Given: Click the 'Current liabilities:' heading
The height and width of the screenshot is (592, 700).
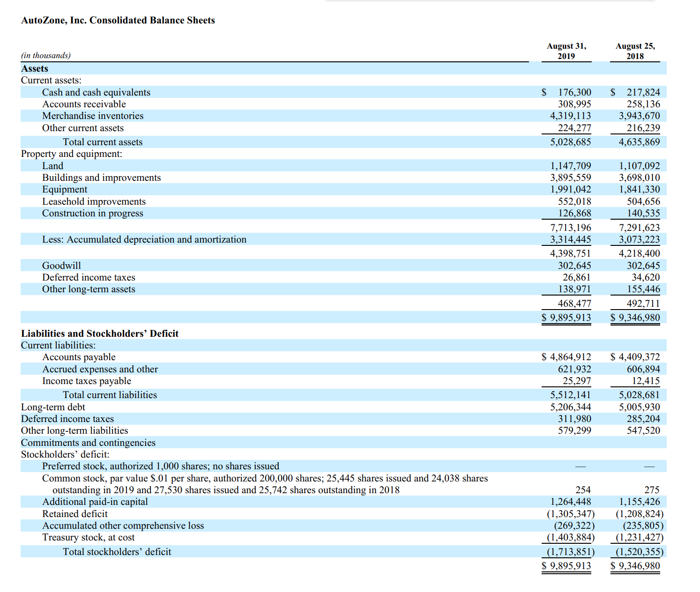Looking at the screenshot, I should [x=59, y=345].
